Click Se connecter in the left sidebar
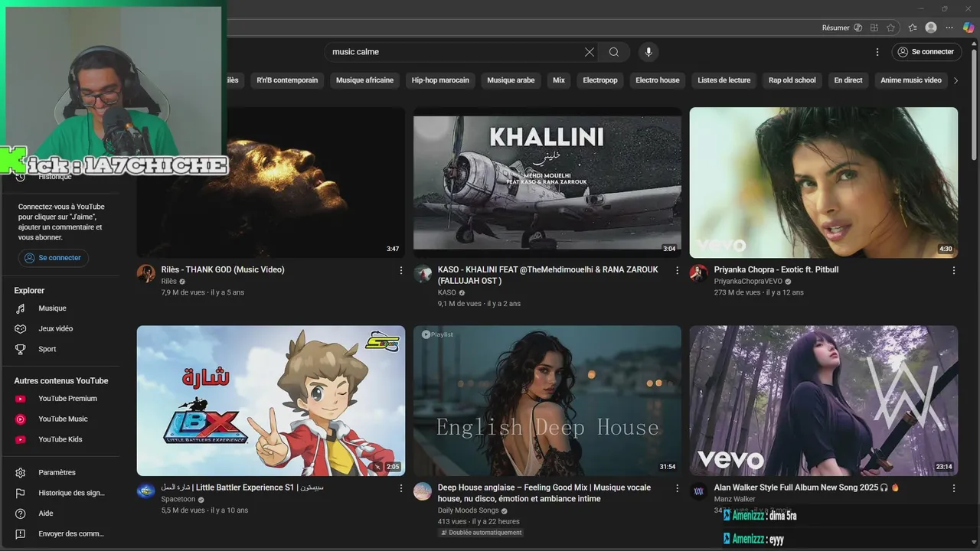The width and height of the screenshot is (980, 551). point(54,258)
